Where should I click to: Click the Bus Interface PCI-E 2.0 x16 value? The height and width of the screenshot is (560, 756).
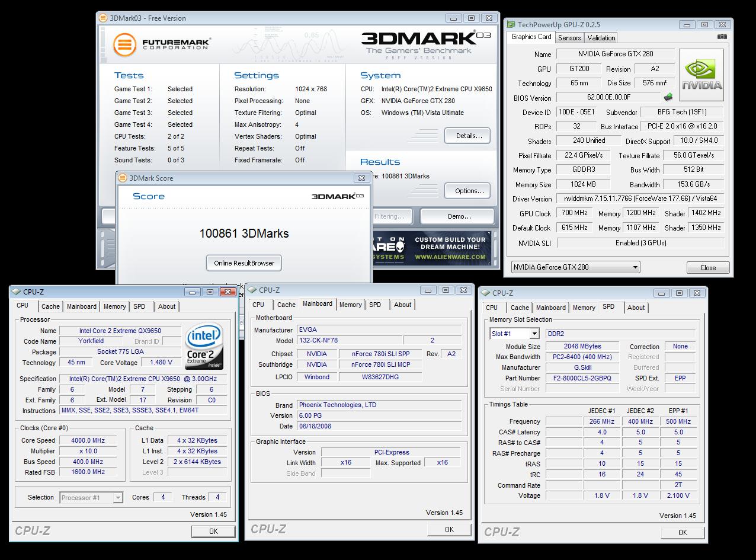click(x=683, y=126)
